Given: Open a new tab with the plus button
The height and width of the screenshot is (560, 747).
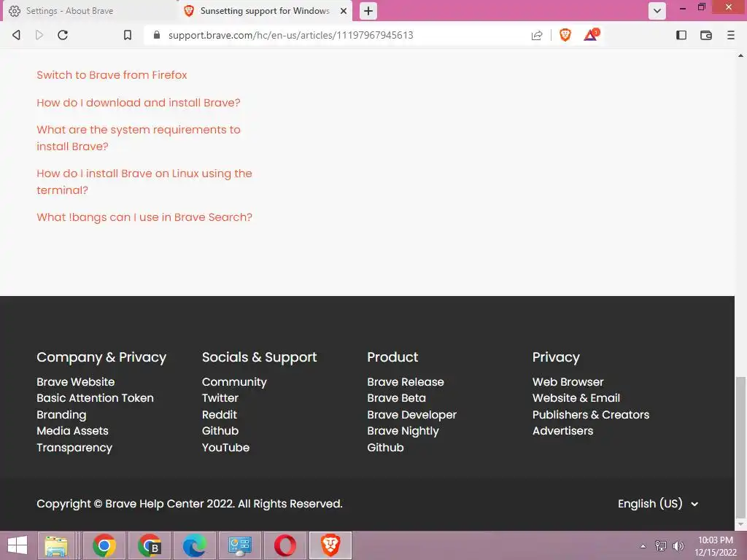Looking at the screenshot, I should tap(368, 11).
